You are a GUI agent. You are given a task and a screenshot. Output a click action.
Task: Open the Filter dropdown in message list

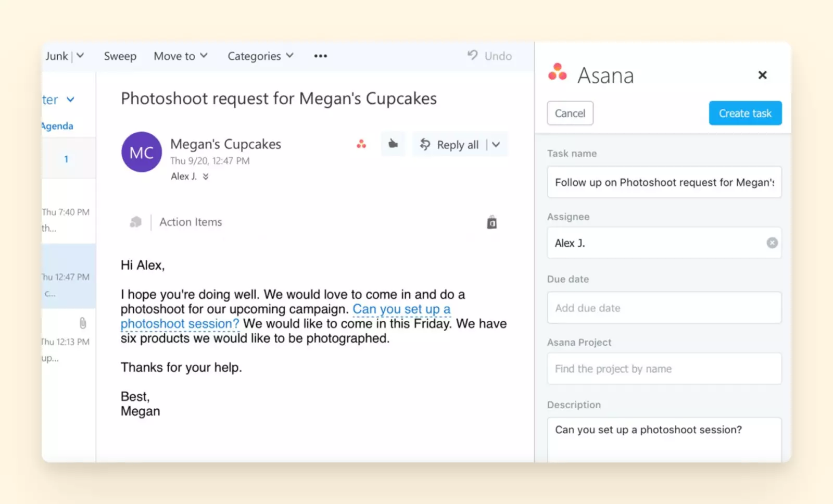point(58,99)
